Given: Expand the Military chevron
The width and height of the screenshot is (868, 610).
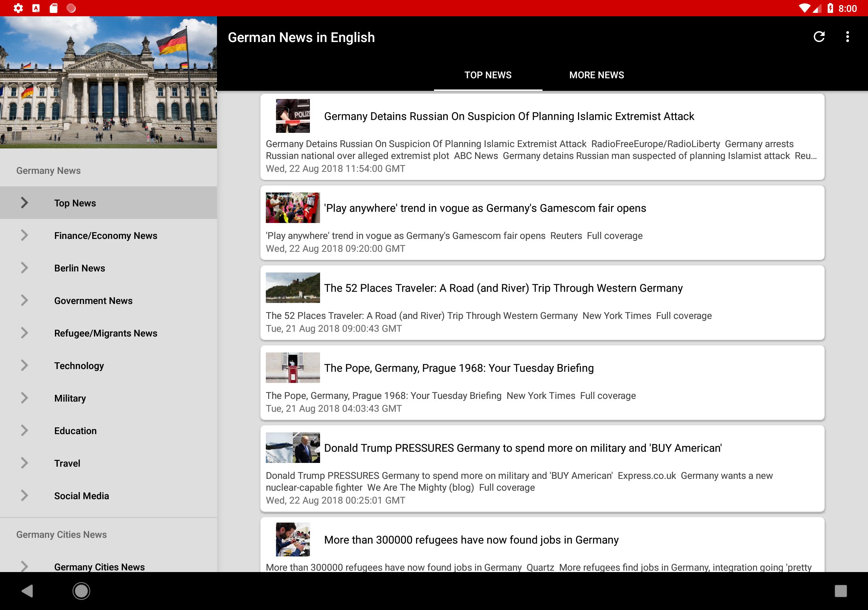Looking at the screenshot, I should (24, 398).
